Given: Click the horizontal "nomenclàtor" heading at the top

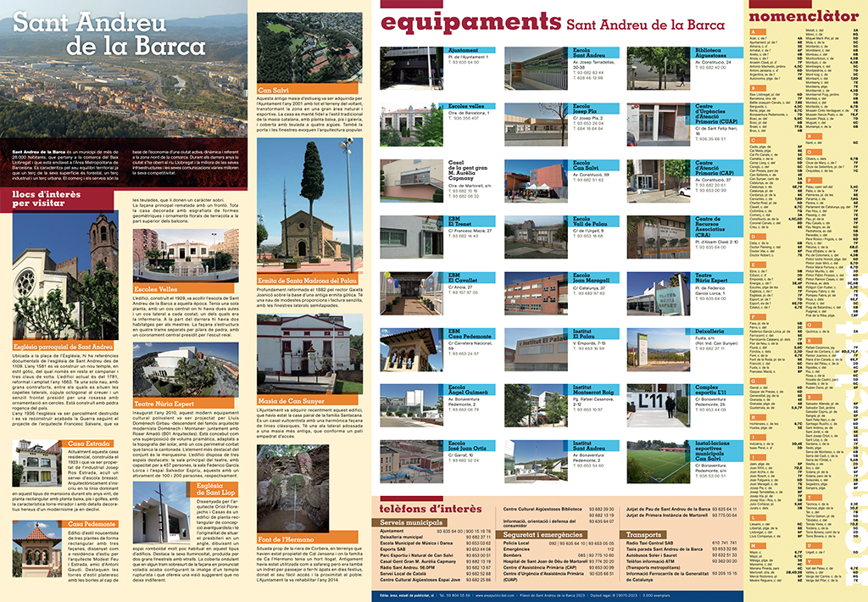Looking at the screenshot, I should point(804,16).
